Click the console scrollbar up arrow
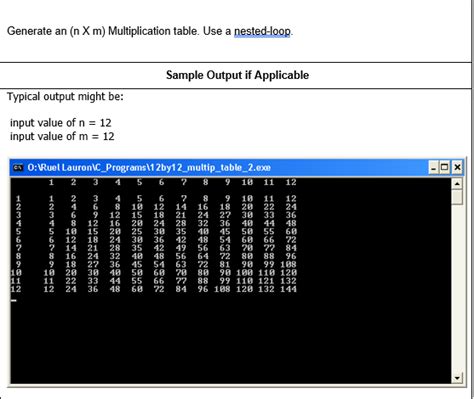 (457, 183)
